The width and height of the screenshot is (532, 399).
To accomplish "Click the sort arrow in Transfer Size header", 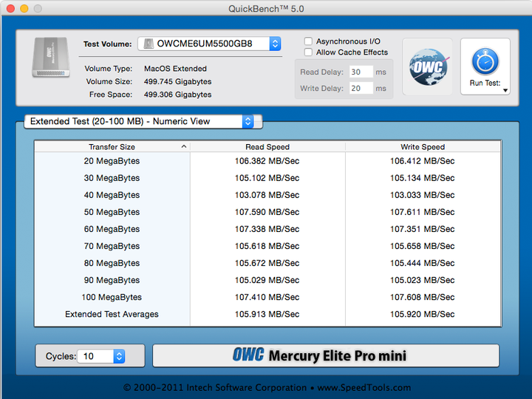I will [x=183, y=147].
